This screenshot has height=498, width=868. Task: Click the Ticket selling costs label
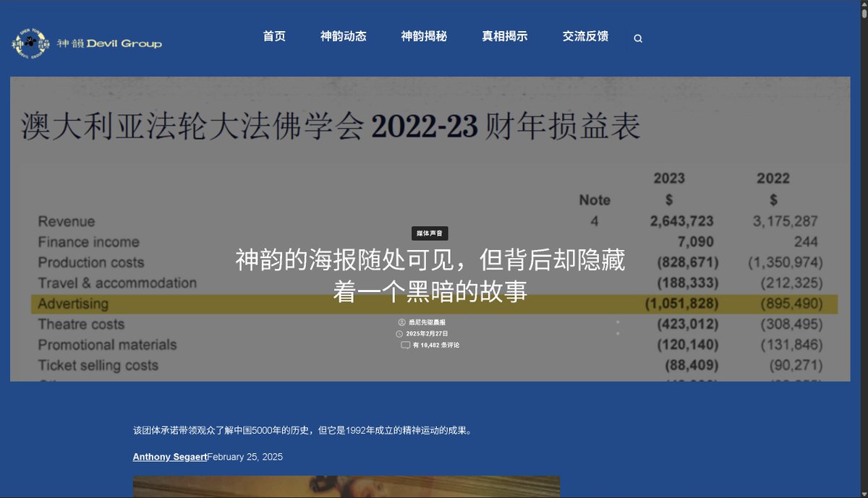point(98,365)
